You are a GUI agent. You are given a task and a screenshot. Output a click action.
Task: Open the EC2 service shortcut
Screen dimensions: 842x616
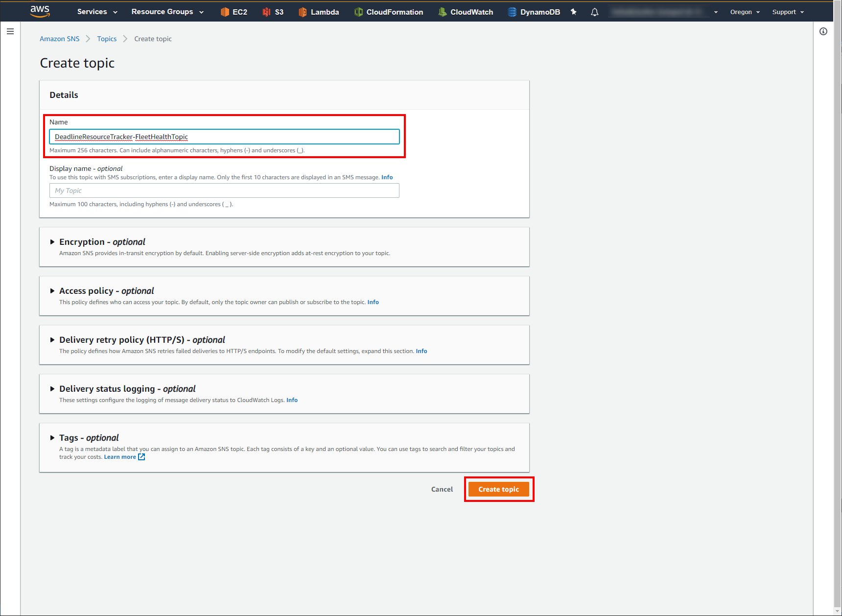(234, 12)
